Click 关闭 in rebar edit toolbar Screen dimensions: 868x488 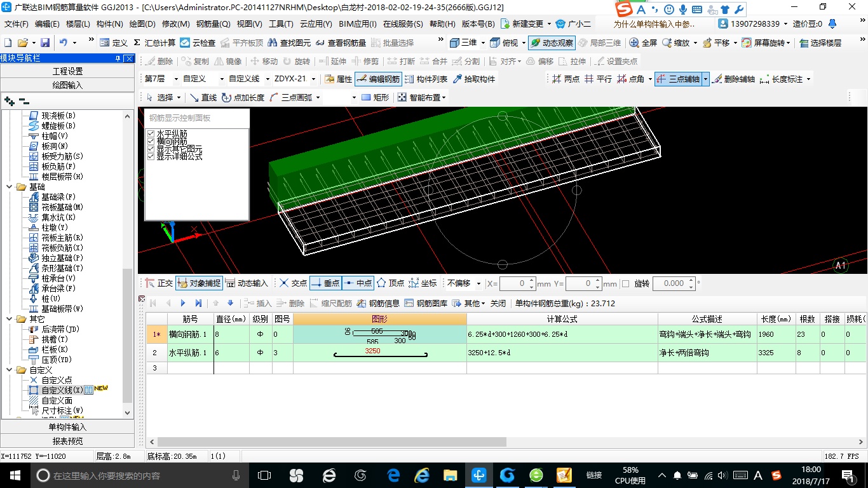click(498, 304)
